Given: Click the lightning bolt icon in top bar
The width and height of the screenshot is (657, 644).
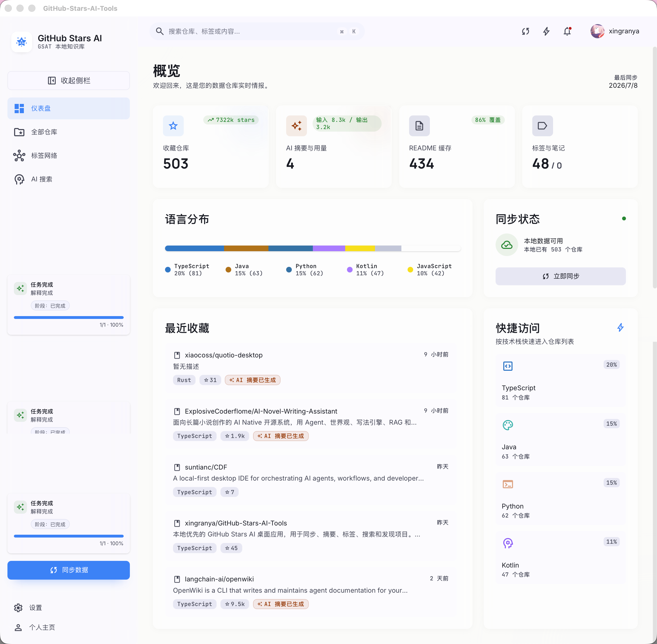Looking at the screenshot, I should (546, 32).
